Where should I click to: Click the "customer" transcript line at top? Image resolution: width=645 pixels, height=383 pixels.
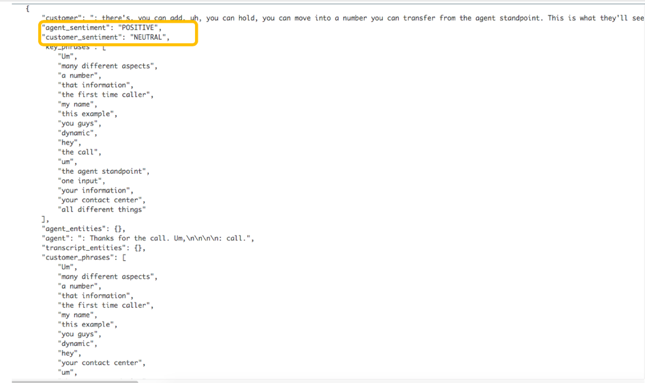(343, 18)
